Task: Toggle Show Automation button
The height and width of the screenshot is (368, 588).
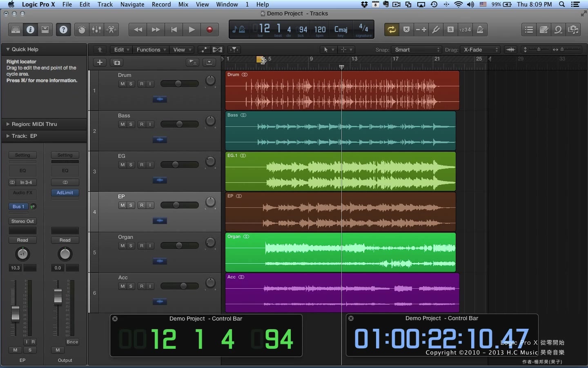Action: coord(204,49)
